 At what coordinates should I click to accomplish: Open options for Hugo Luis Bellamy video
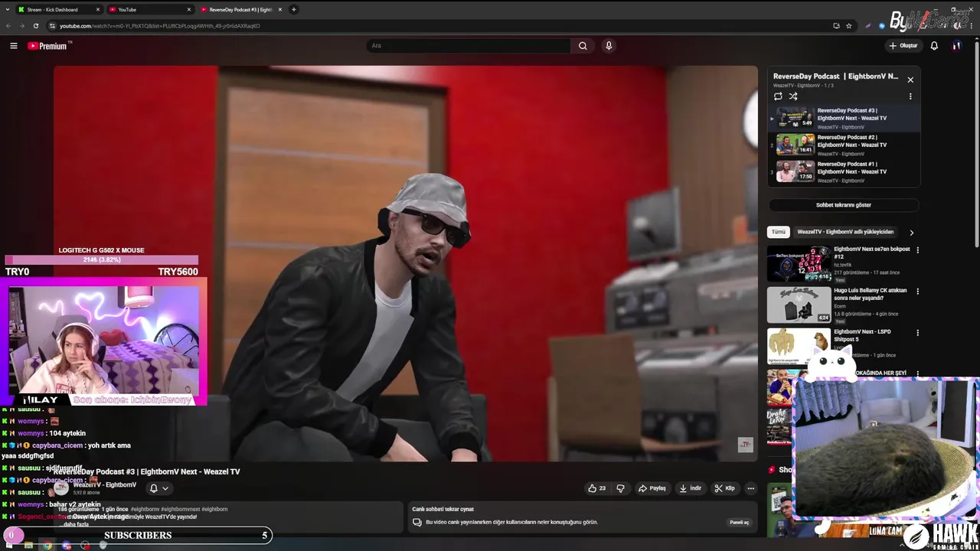[x=918, y=292]
